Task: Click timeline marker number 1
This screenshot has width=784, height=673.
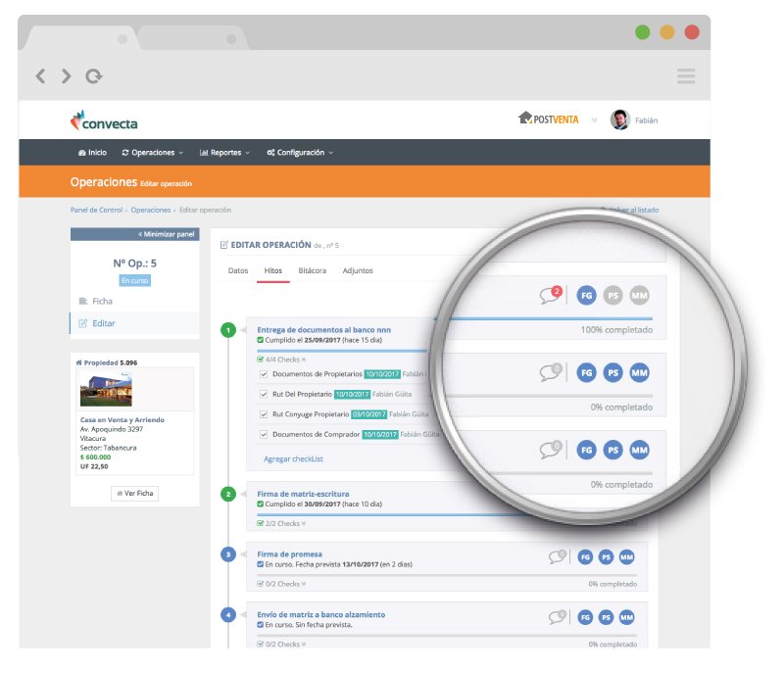Action: [x=228, y=330]
